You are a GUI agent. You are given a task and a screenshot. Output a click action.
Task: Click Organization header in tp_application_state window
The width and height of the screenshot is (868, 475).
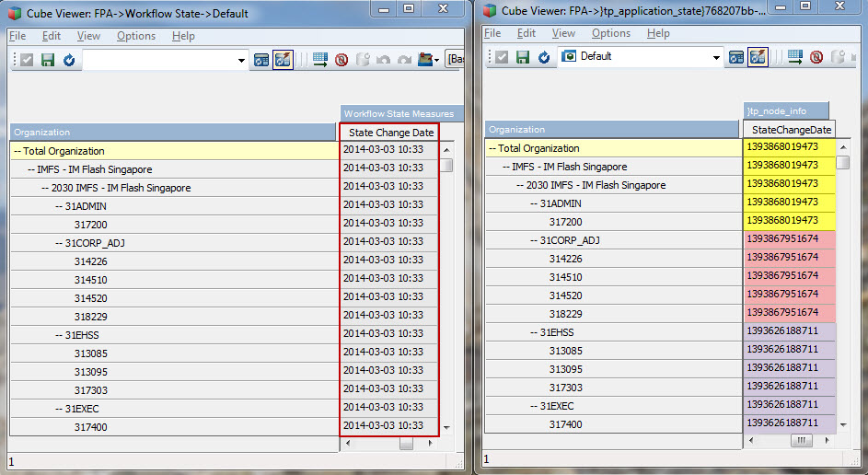612,130
